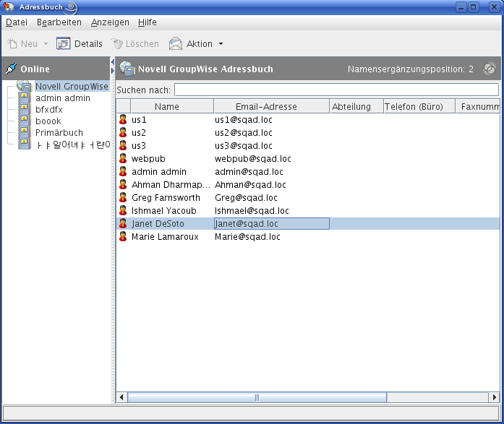Sort by the Abteilung column header
Image resolution: width=504 pixels, height=424 pixels.
356,106
